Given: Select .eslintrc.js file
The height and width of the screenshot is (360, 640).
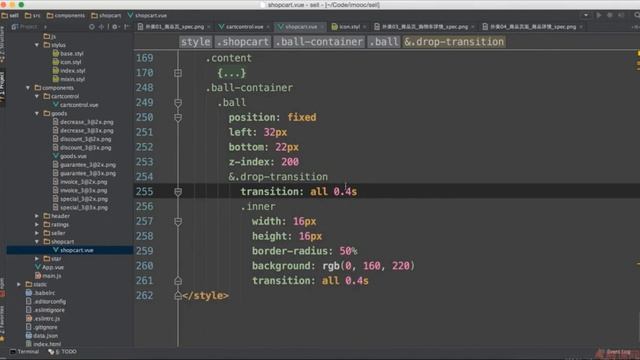Looking at the screenshot, I should (x=43, y=319).
